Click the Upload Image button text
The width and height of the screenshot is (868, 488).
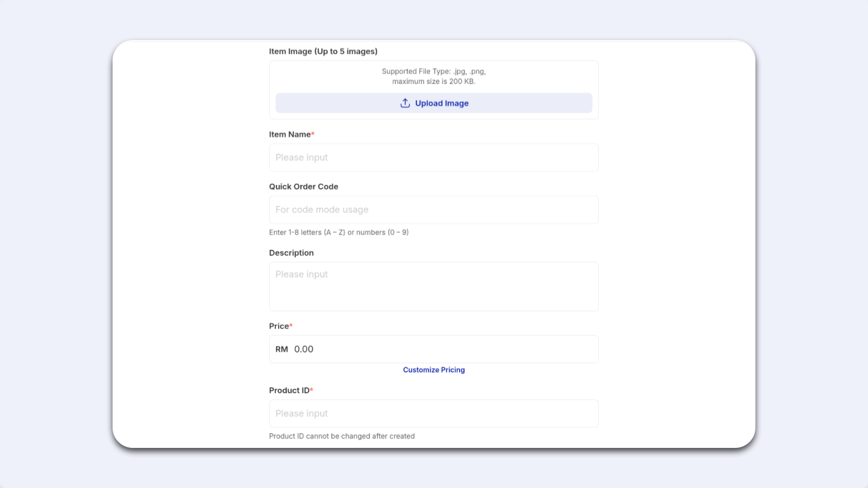point(441,103)
